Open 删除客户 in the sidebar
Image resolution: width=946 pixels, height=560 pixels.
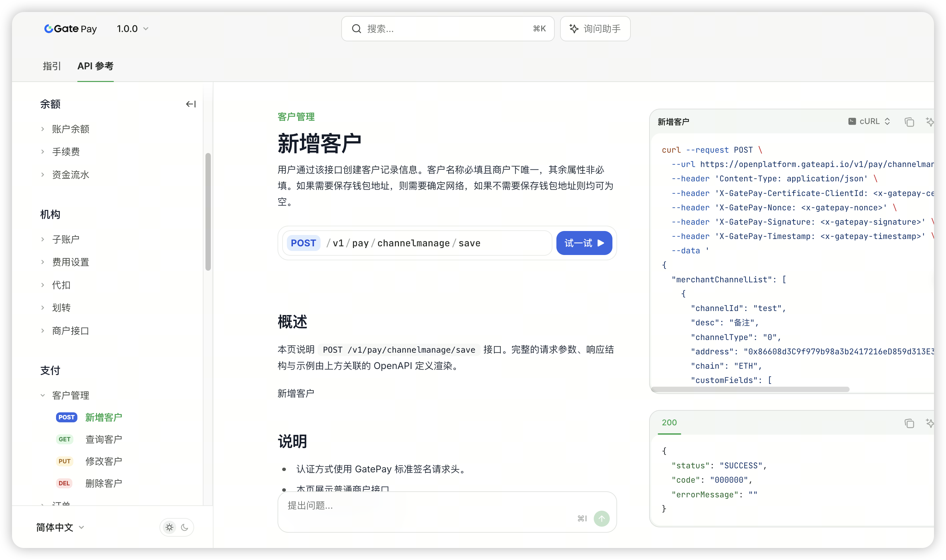103,483
